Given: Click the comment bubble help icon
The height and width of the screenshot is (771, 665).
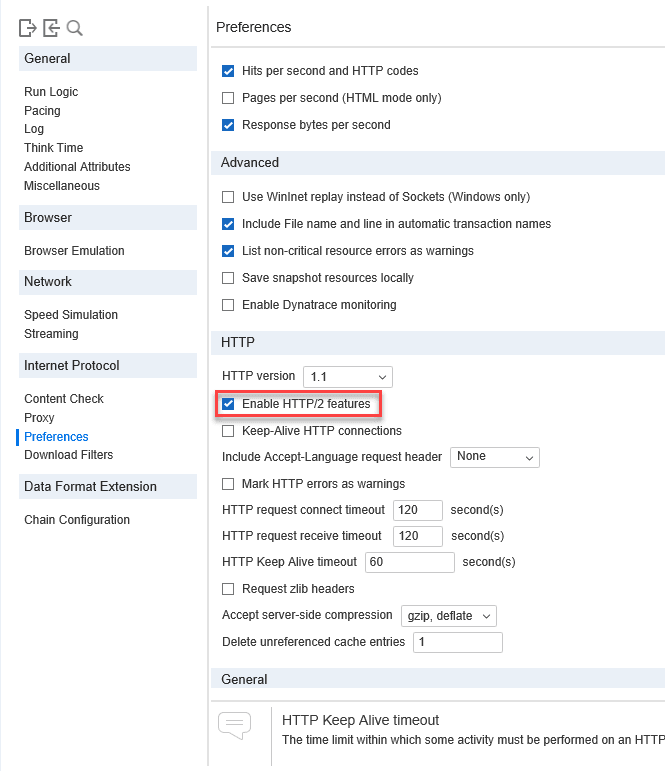Looking at the screenshot, I should [235, 725].
